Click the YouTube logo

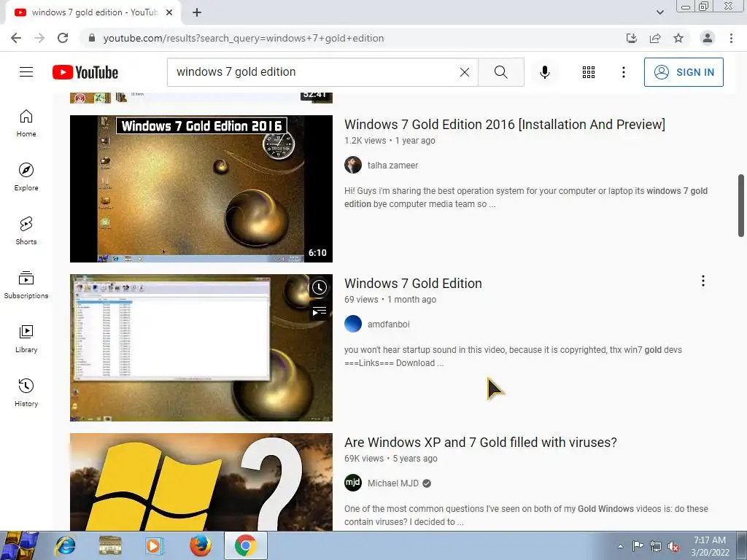(85, 72)
